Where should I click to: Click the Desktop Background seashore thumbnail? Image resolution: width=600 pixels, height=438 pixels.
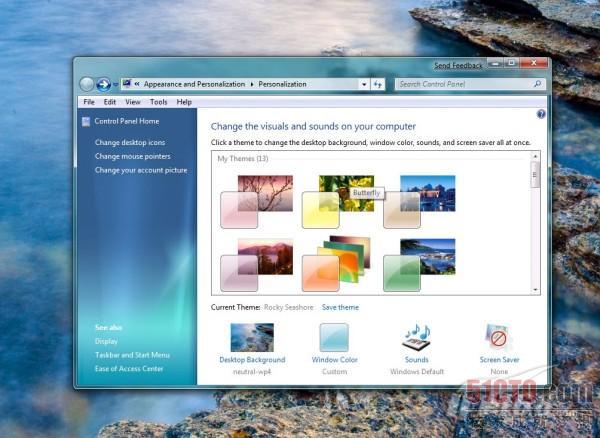[x=252, y=337]
